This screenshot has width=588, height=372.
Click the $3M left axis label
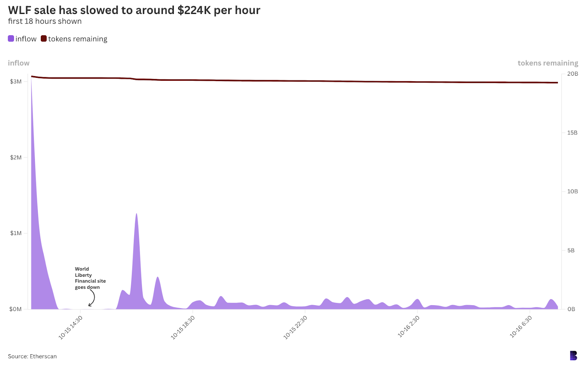point(16,82)
